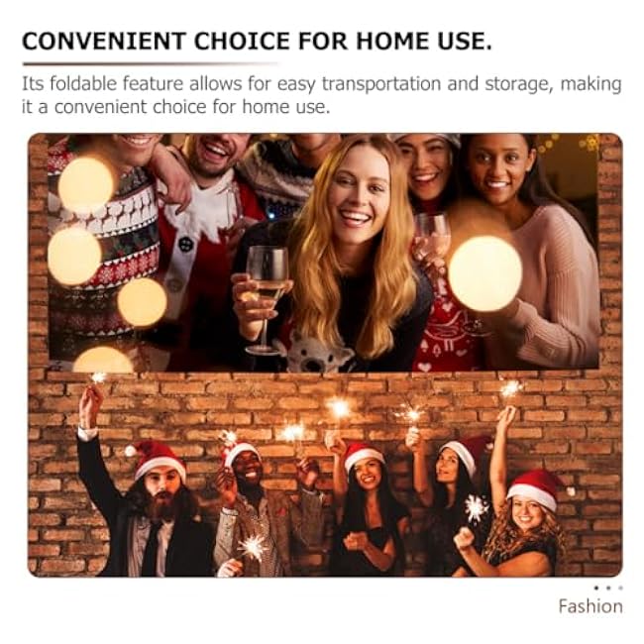Click the curly-haired woman's Santa hat

click(x=536, y=490)
